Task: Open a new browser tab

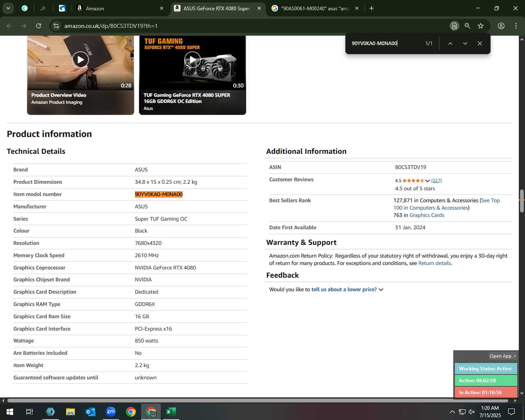Action: pyautogui.click(x=372, y=8)
